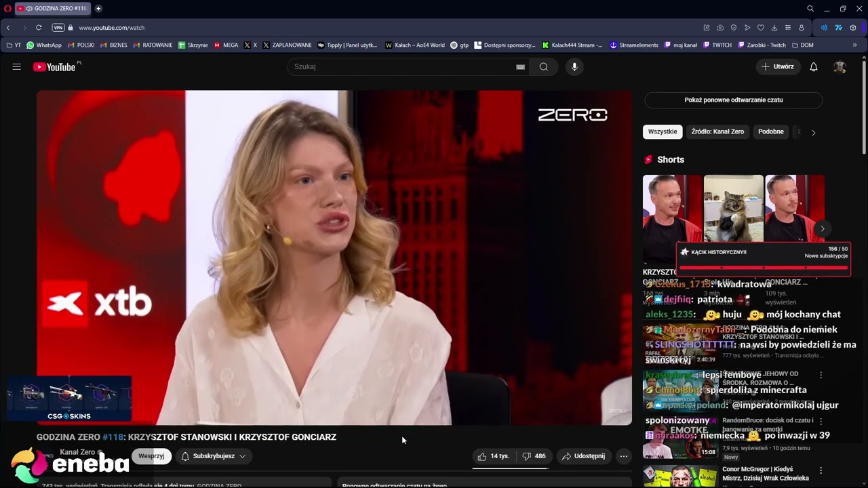Reload the page in Opera

39,28
